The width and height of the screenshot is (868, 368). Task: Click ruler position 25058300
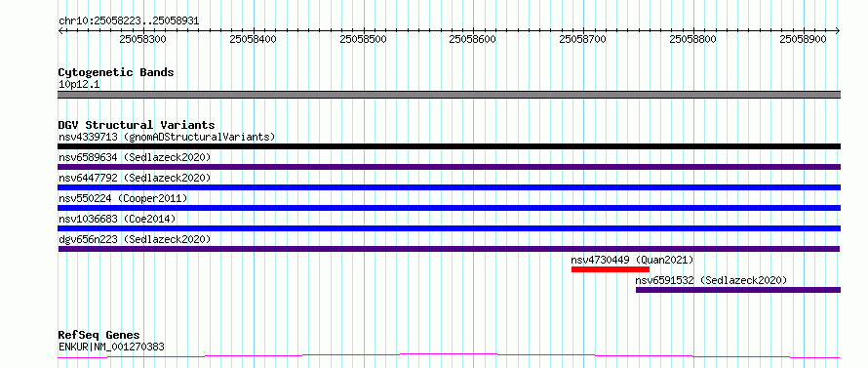click(142, 39)
